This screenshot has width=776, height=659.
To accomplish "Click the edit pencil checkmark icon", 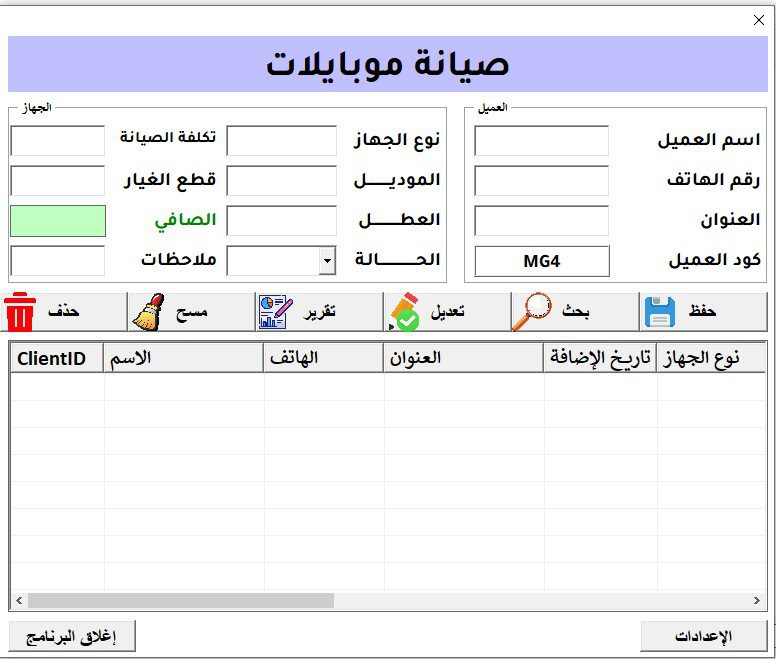I will click(404, 312).
